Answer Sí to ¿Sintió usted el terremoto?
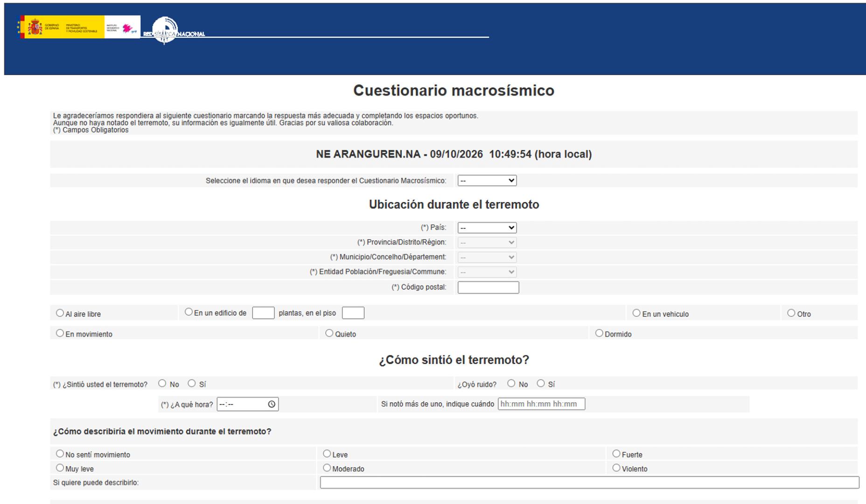The height and width of the screenshot is (504, 866). tap(192, 383)
